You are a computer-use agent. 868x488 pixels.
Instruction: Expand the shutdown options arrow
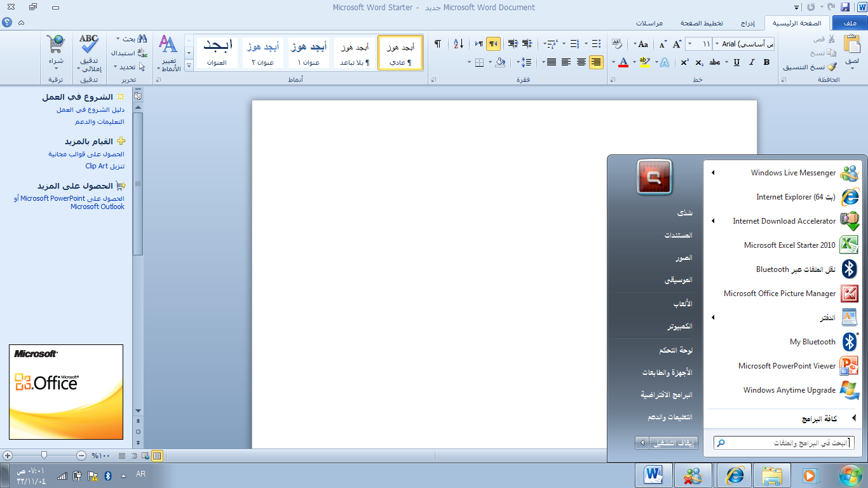click(x=642, y=443)
